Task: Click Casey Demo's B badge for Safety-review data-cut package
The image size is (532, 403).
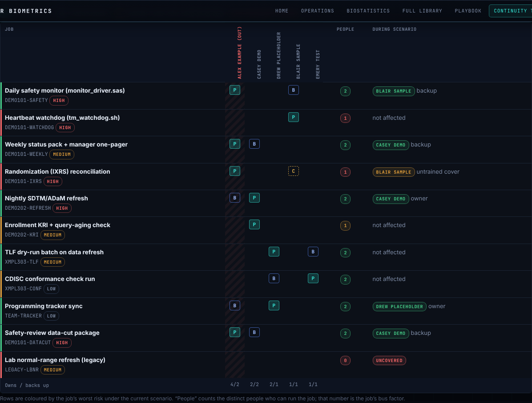Action: pos(254,332)
